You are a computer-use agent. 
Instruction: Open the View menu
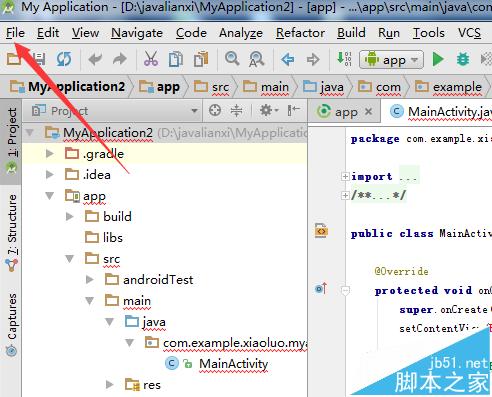85,33
